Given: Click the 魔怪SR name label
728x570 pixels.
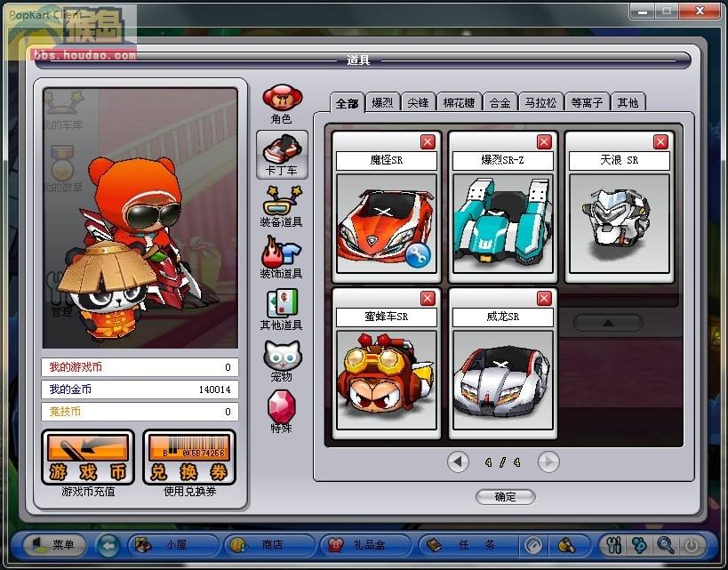Looking at the screenshot, I should [x=387, y=160].
